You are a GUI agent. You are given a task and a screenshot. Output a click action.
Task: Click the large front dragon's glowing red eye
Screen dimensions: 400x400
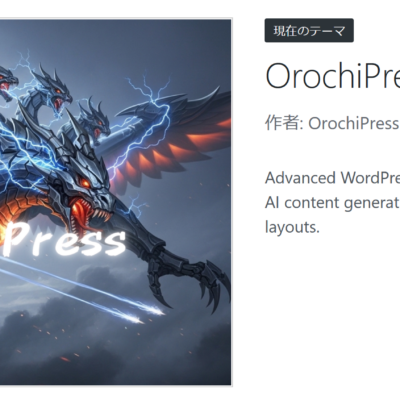coord(85,182)
